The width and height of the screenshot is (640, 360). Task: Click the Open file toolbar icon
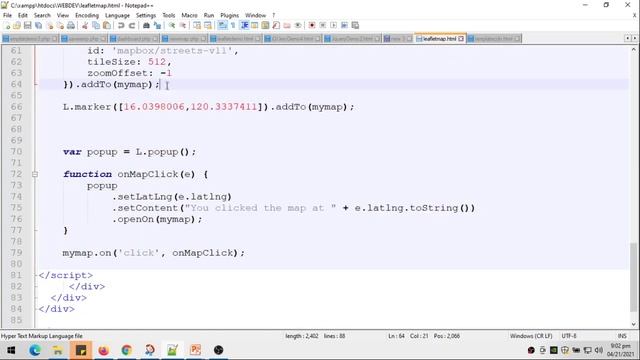[17, 25]
